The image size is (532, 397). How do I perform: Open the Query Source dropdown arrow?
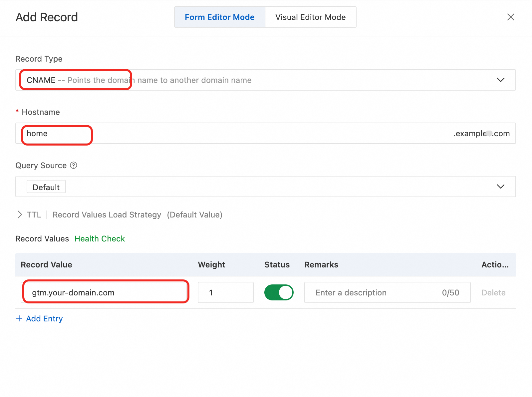(x=500, y=187)
